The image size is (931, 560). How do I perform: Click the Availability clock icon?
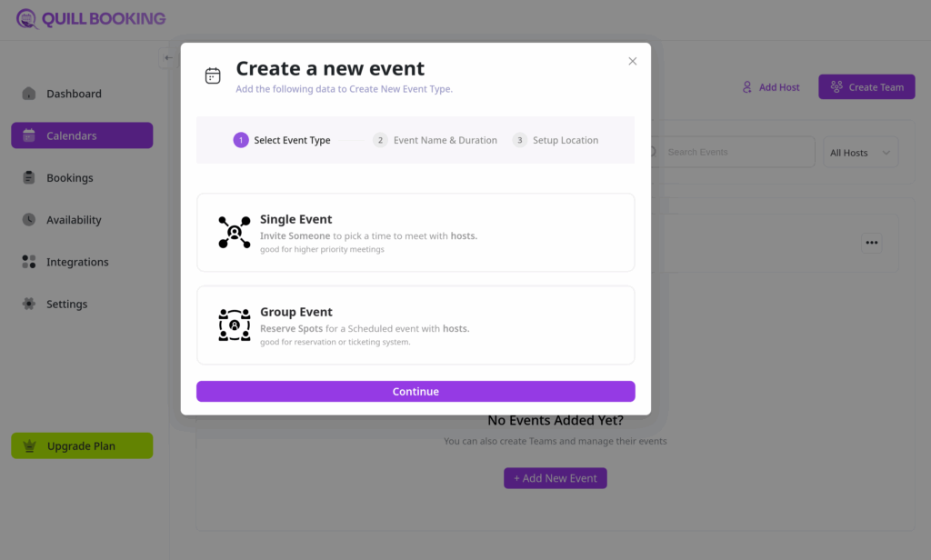(29, 220)
